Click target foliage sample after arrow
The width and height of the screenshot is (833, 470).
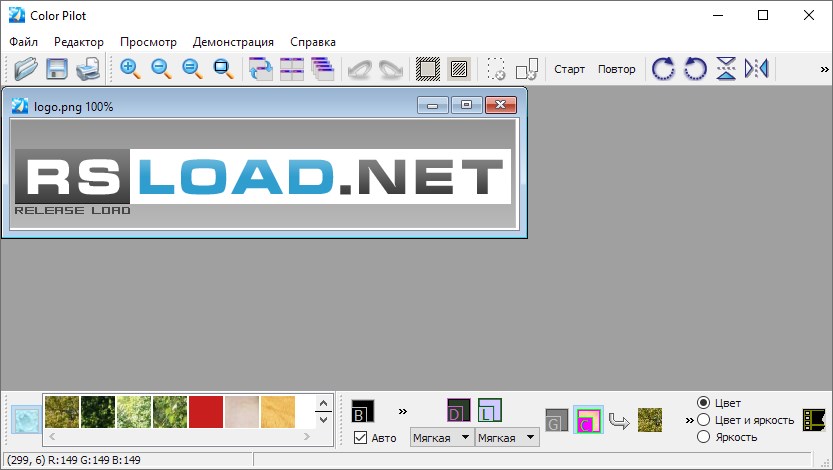click(650, 420)
